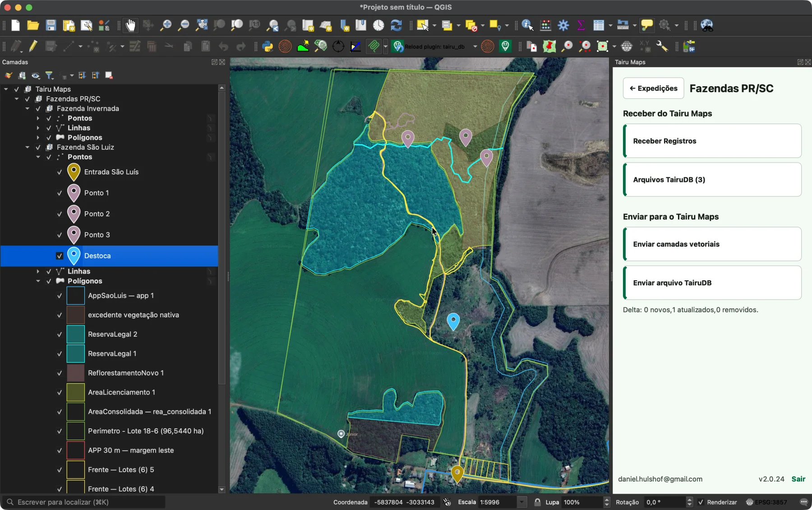The width and height of the screenshot is (812, 510).
Task: Open the reload plugin dropdown arrow
Action: pos(475,46)
